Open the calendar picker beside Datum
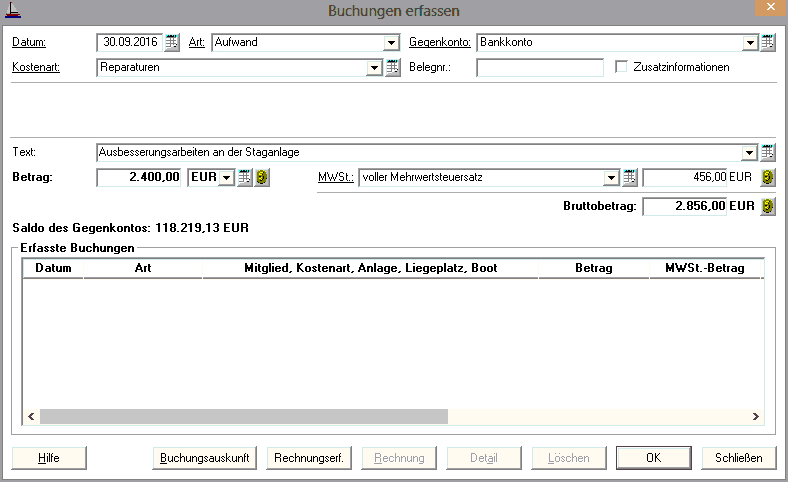This screenshot has height=482, width=788. coord(172,42)
